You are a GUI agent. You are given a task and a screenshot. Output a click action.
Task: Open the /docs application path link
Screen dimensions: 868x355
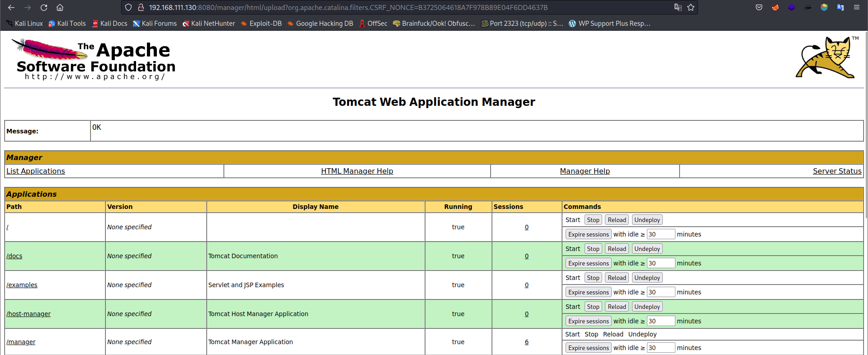click(14, 256)
